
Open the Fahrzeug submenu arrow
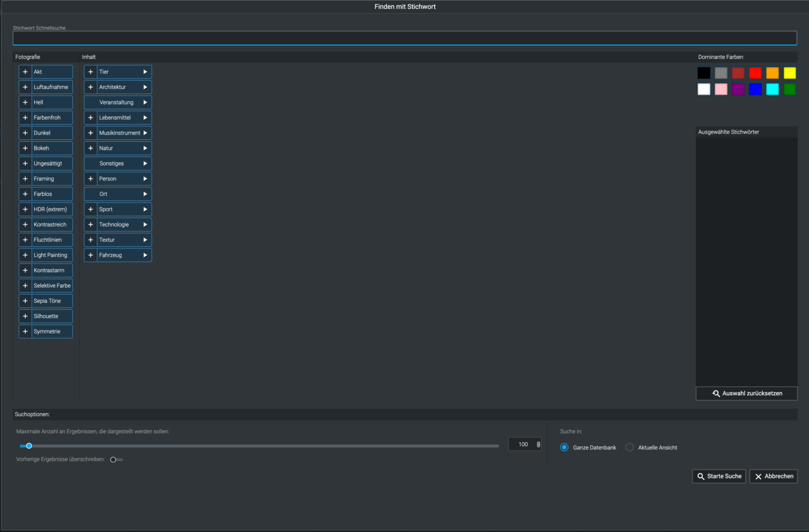[145, 255]
